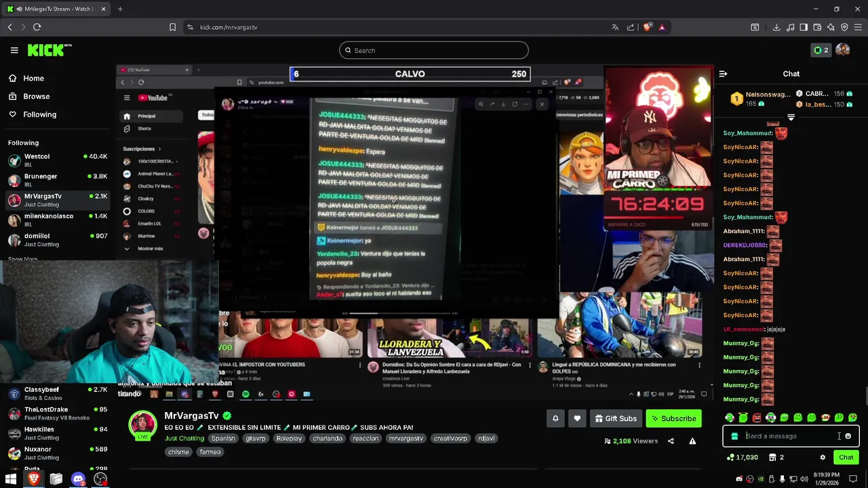The width and height of the screenshot is (868, 488).
Task: Open domillol's channel in the sidebar
Action: point(57,240)
